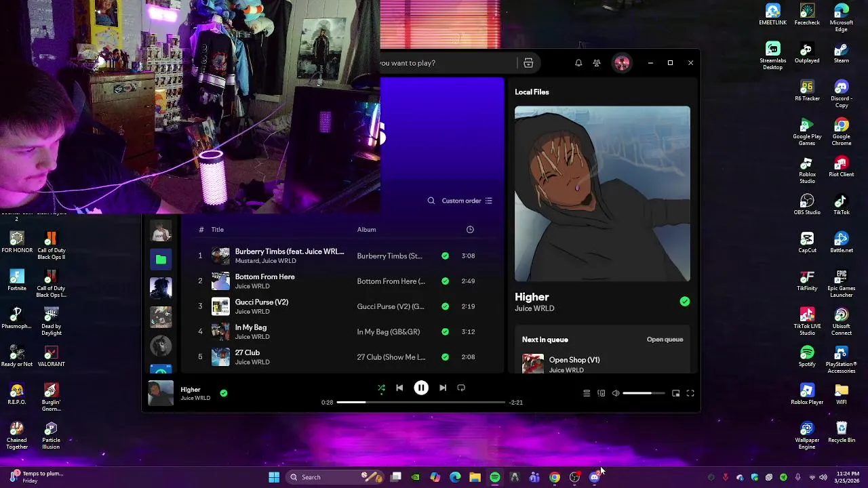This screenshot has width=868, height=488.
Task: Open Spotify notifications bell icon
Action: pos(578,63)
